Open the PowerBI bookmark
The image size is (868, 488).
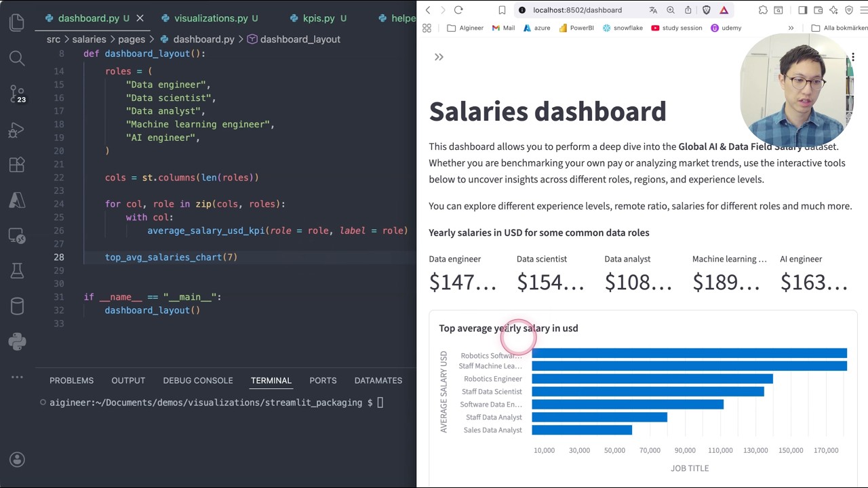576,28
